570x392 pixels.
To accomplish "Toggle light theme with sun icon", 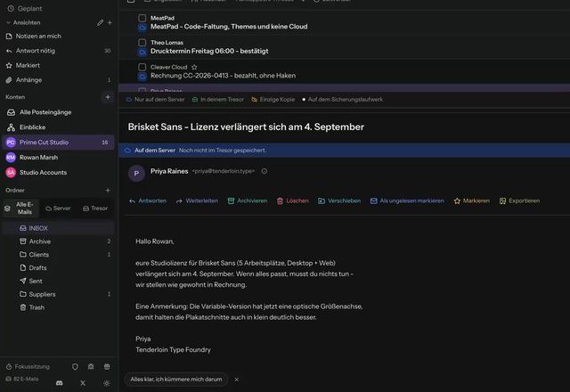I will coord(107,383).
